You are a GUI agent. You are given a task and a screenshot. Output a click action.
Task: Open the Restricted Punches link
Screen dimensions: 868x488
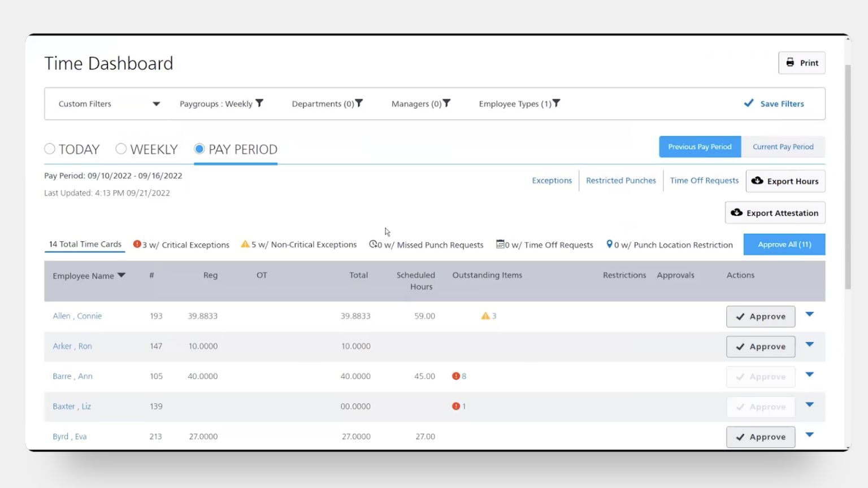click(x=620, y=180)
